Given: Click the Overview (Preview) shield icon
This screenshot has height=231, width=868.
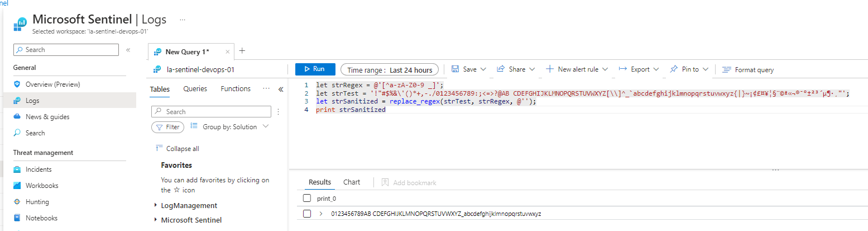Looking at the screenshot, I should click(17, 84).
